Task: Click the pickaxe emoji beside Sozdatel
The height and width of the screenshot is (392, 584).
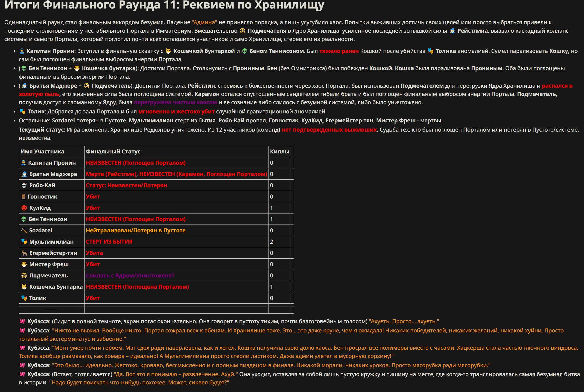Action: click(24, 231)
